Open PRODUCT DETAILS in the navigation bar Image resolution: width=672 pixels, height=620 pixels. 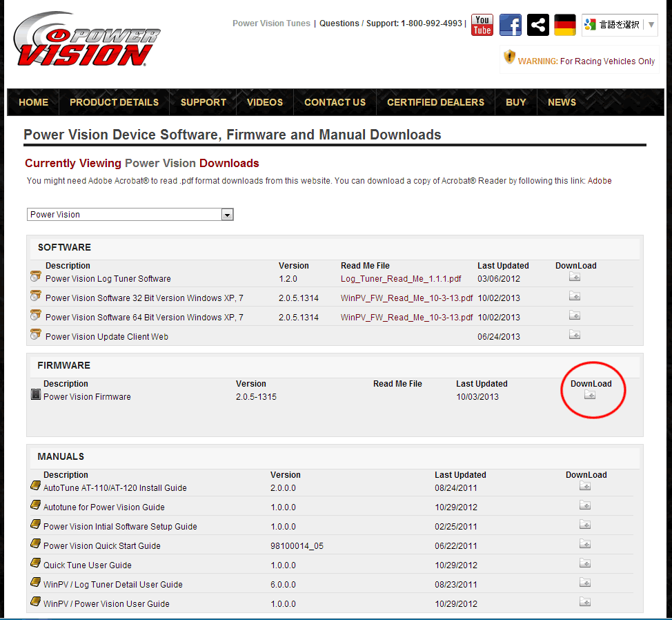pos(114,102)
